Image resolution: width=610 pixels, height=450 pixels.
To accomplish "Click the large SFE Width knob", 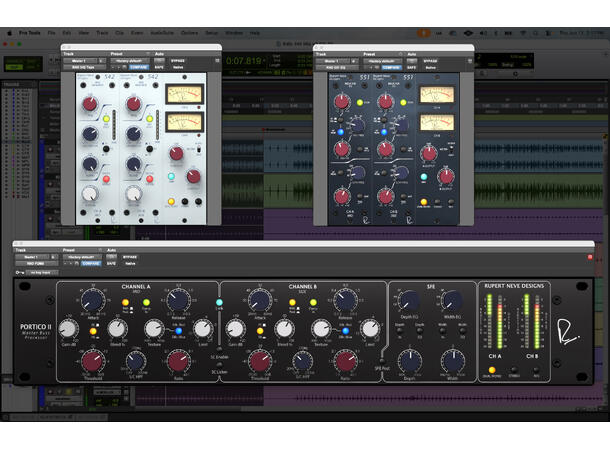I will pyautogui.click(x=453, y=361).
